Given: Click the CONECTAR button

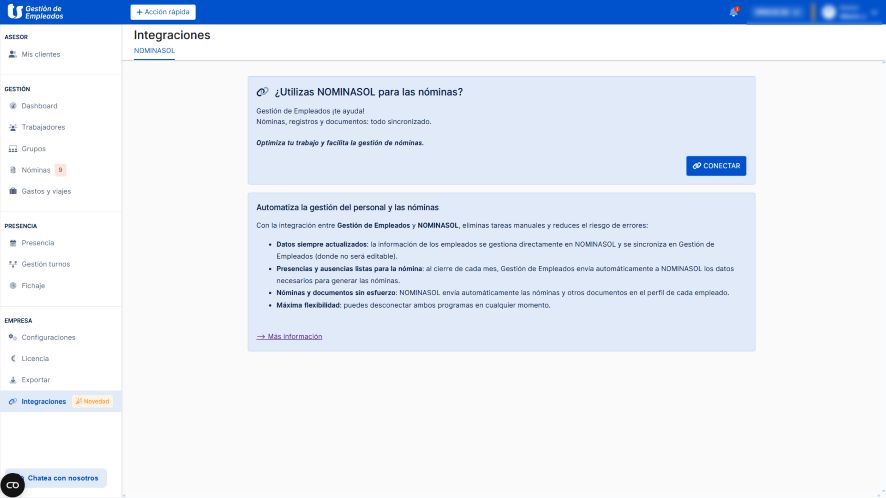Looking at the screenshot, I should pos(716,166).
